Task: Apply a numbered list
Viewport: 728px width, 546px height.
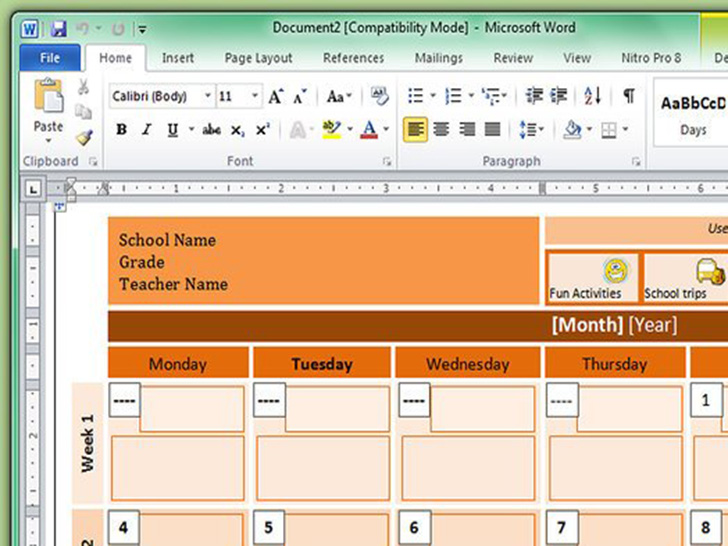Action: tap(453, 96)
